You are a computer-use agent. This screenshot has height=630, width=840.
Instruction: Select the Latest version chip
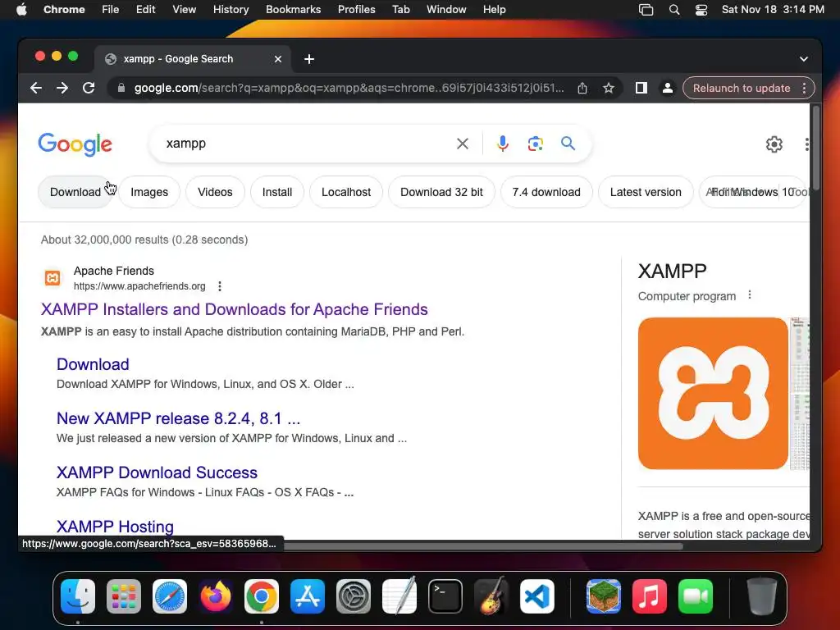pyautogui.click(x=646, y=192)
